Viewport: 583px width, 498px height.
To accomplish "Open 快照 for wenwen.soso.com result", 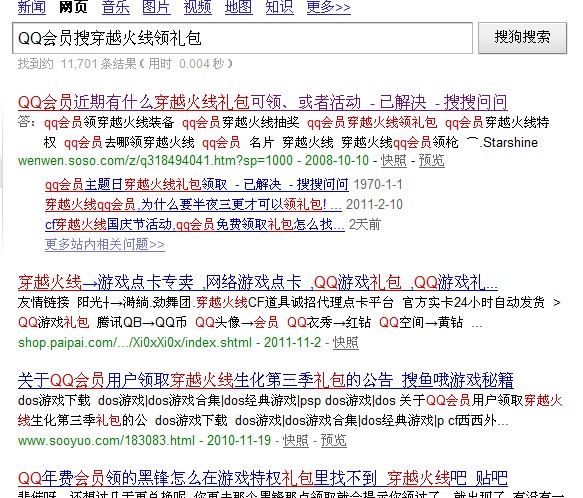I will 394,160.
